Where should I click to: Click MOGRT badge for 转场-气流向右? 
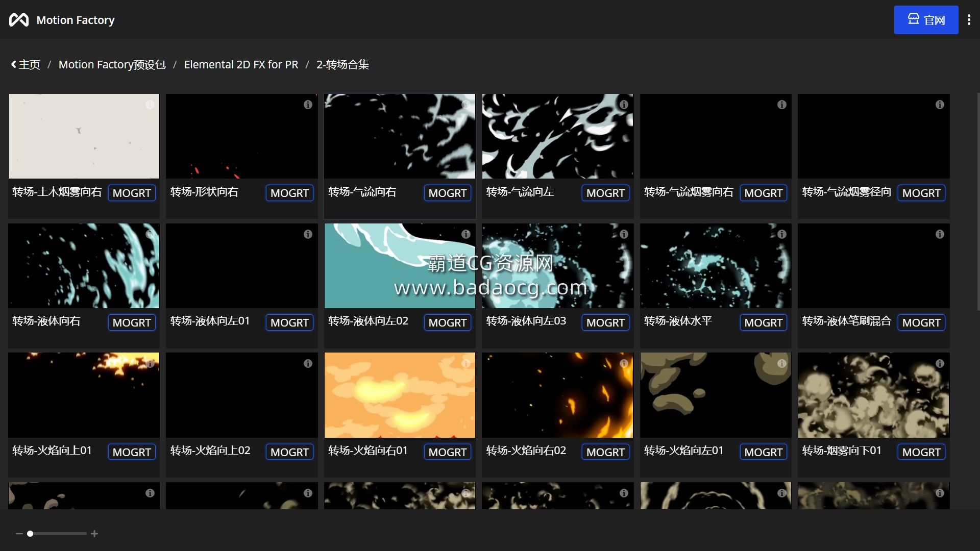(x=448, y=193)
